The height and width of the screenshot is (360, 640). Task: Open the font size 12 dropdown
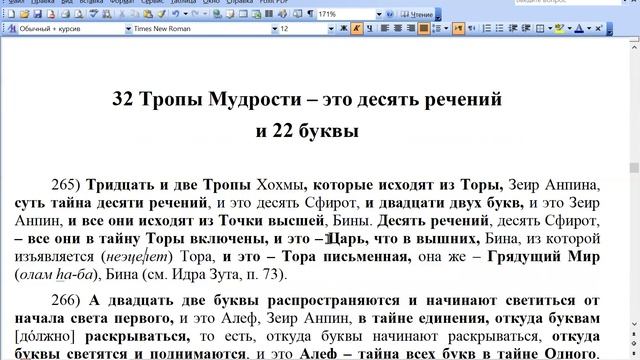[331, 29]
